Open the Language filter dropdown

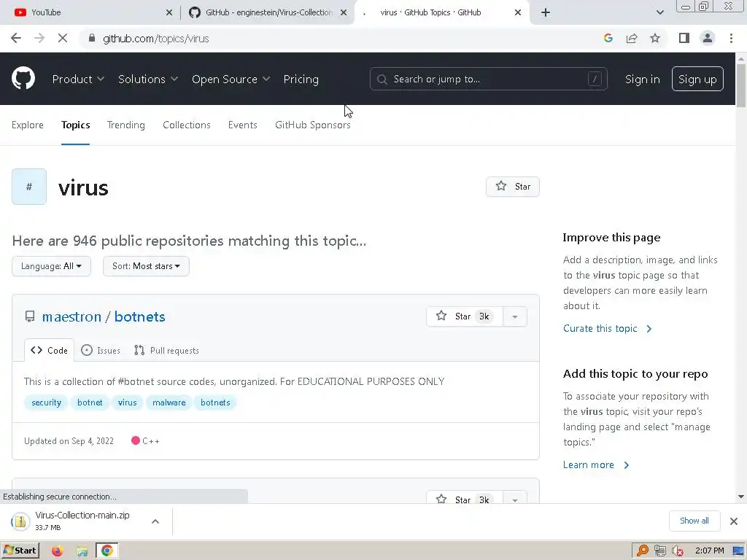(52, 266)
